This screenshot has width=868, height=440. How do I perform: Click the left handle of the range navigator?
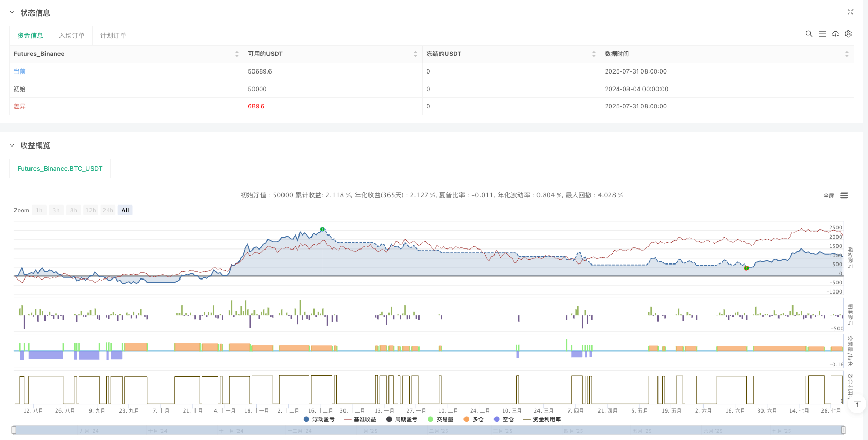click(14, 430)
